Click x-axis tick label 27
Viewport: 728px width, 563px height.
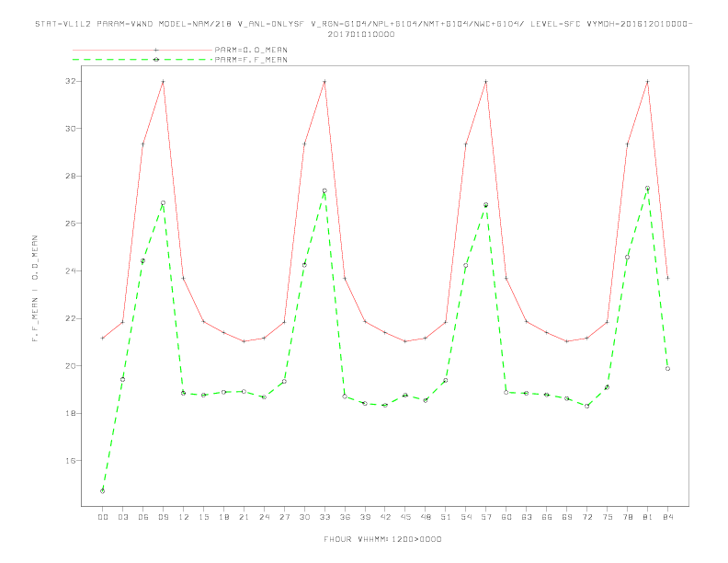[x=284, y=517]
